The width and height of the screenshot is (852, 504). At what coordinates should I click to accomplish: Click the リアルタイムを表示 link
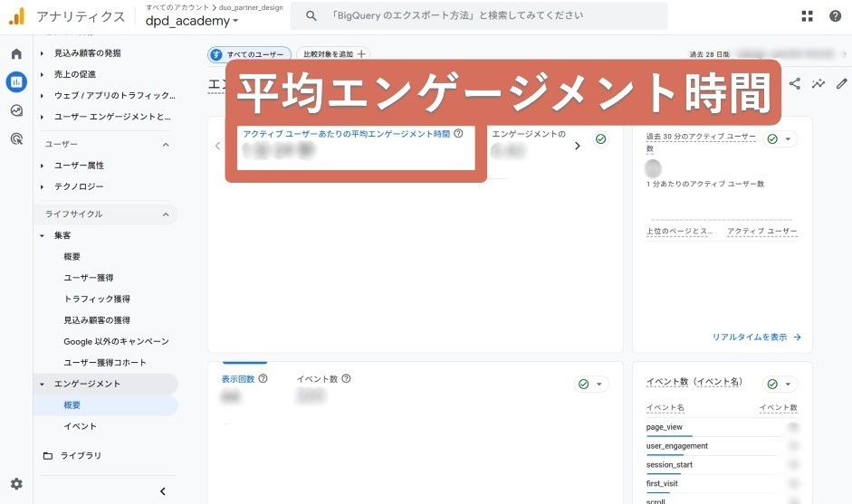756,337
